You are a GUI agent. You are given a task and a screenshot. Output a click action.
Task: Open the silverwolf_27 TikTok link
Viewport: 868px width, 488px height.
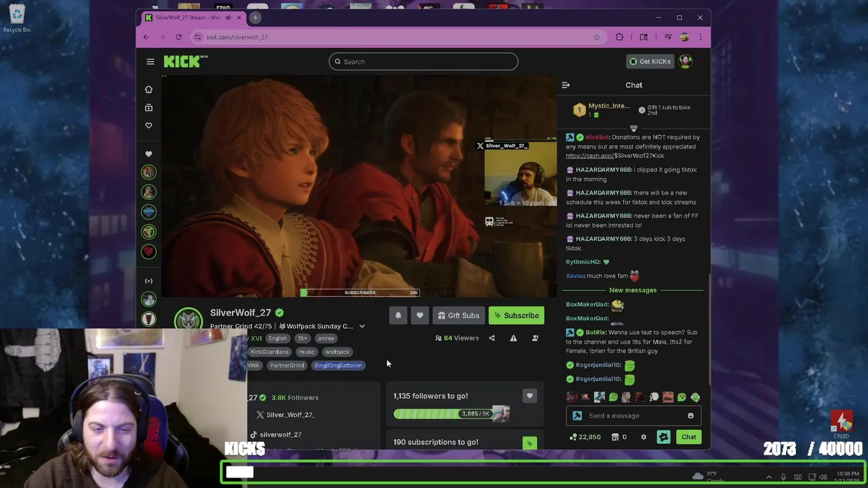[275, 434]
